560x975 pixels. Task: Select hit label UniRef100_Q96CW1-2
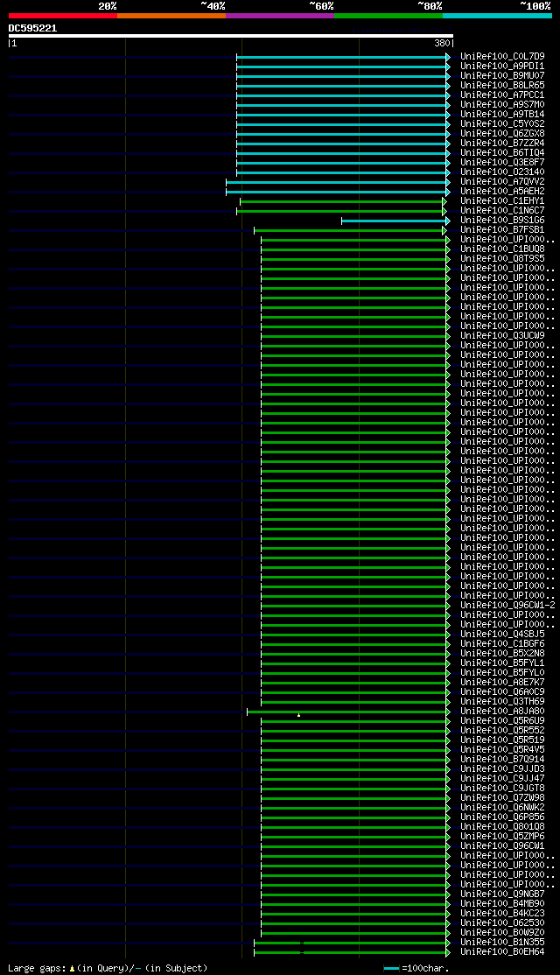tap(507, 606)
